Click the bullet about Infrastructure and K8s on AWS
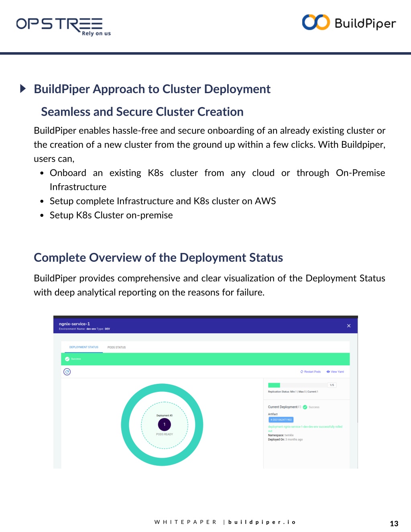The width and height of the screenshot is (411, 532). (163, 201)
